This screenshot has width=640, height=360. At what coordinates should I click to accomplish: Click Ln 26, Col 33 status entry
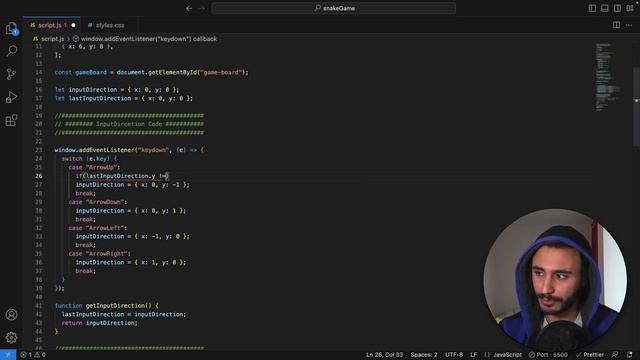[384, 355]
